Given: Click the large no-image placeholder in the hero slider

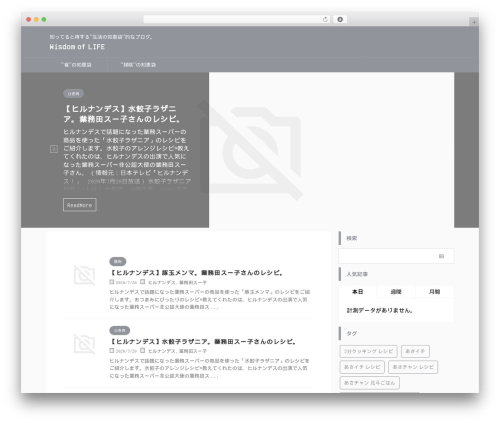Looking at the screenshot, I should click(x=251, y=150).
